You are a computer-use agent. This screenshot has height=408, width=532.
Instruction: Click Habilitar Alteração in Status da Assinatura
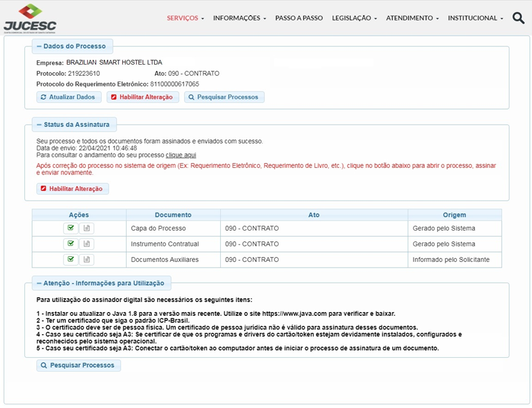[73, 189]
